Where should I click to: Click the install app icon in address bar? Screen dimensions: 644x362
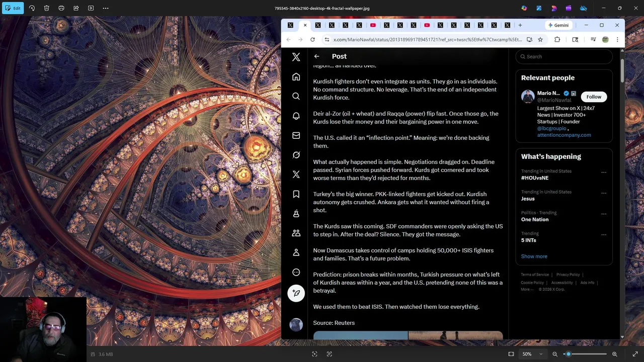pyautogui.click(x=529, y=39)
